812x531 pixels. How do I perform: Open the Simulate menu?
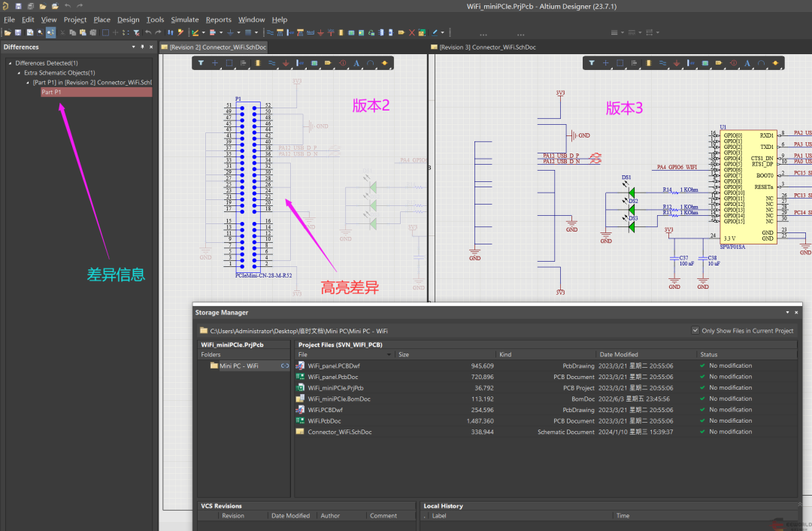pos(184,20)
